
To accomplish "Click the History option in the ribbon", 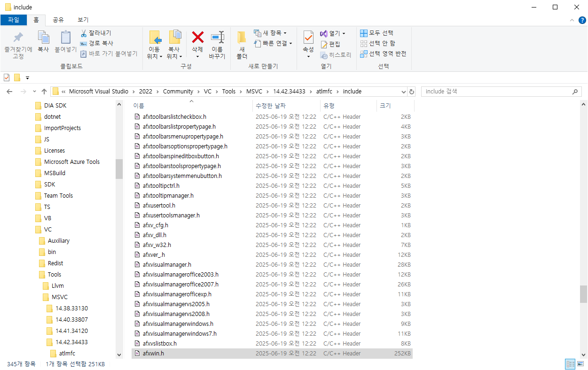I will pyautogui.click(x=336, y=54).
